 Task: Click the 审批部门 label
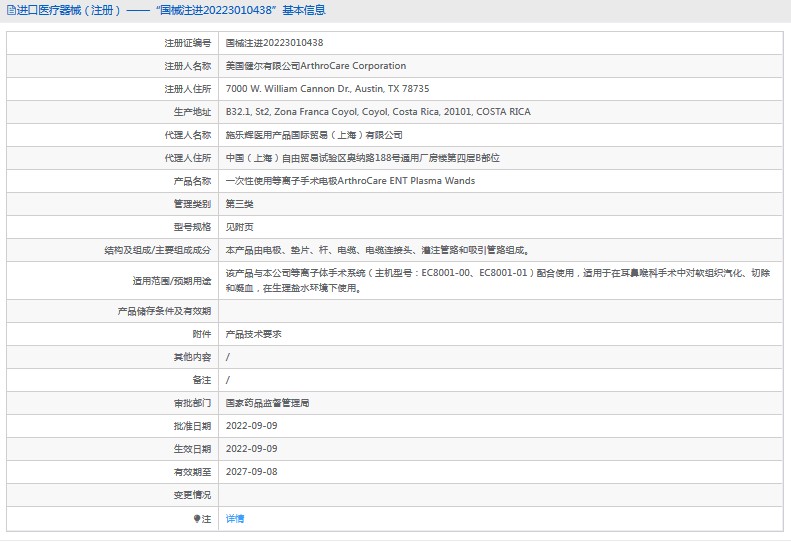click(192, 403)
